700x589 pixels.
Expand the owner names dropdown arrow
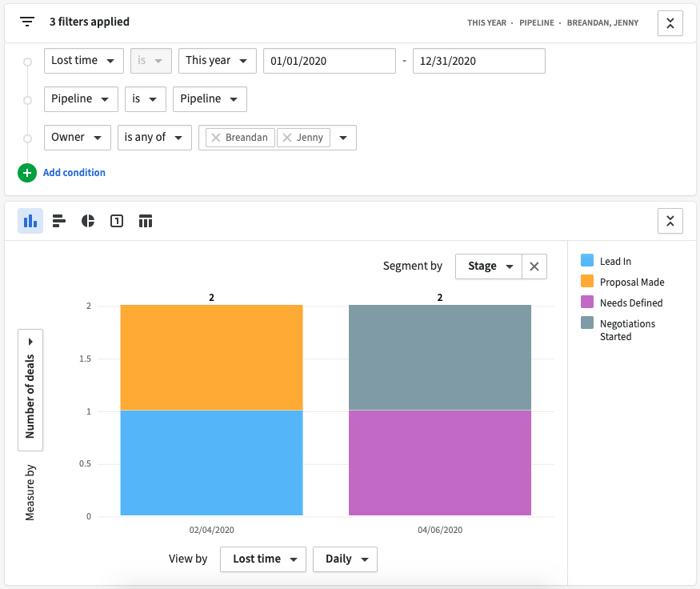(x=343, y=138)
